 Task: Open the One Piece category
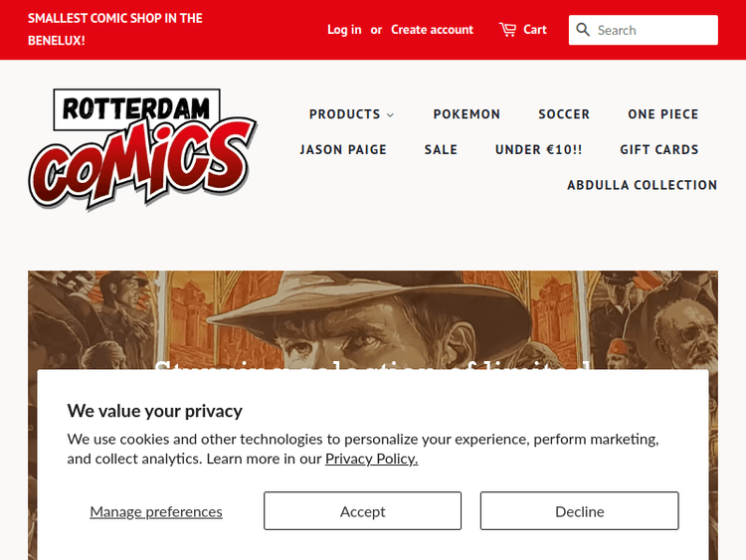tap(662, 114)
